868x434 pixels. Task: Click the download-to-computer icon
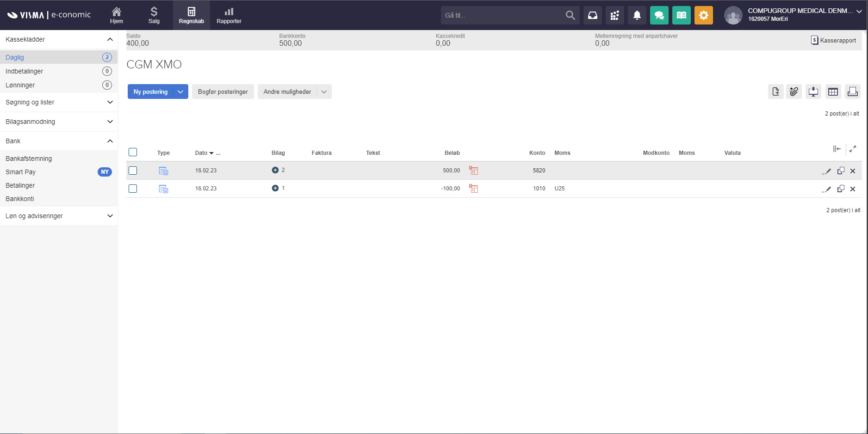813,92
